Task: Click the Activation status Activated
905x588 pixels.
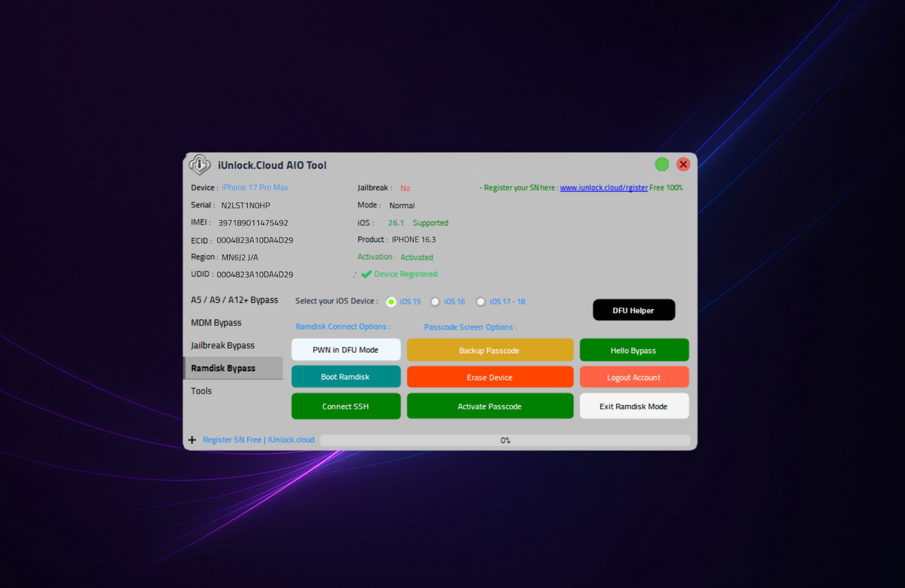Action: click(x=417, y=257)
